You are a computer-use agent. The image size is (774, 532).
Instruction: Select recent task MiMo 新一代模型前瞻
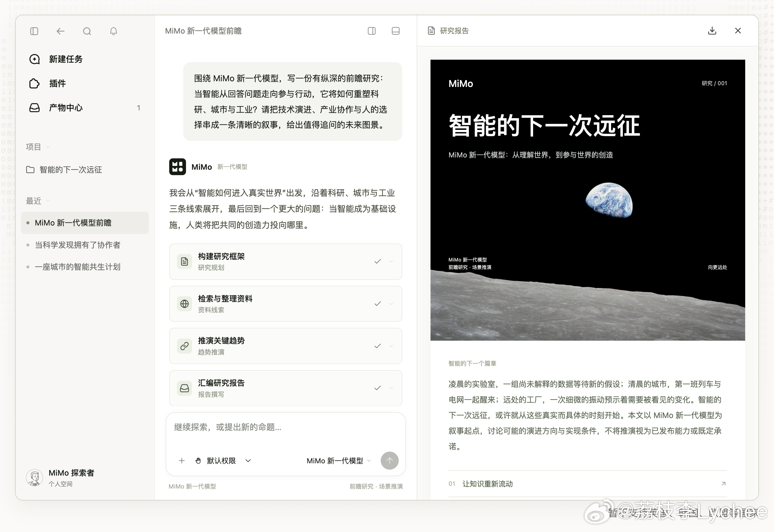coord(85,223)
